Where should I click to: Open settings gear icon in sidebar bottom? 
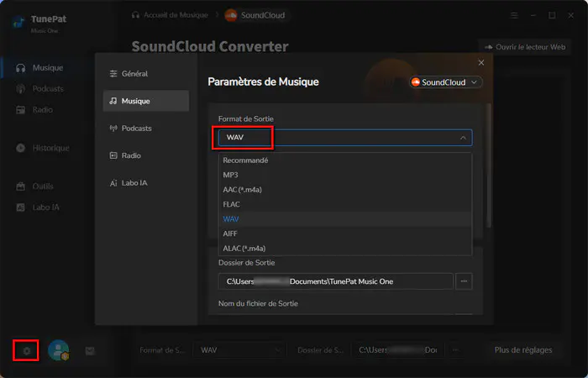tap(26, 351)
